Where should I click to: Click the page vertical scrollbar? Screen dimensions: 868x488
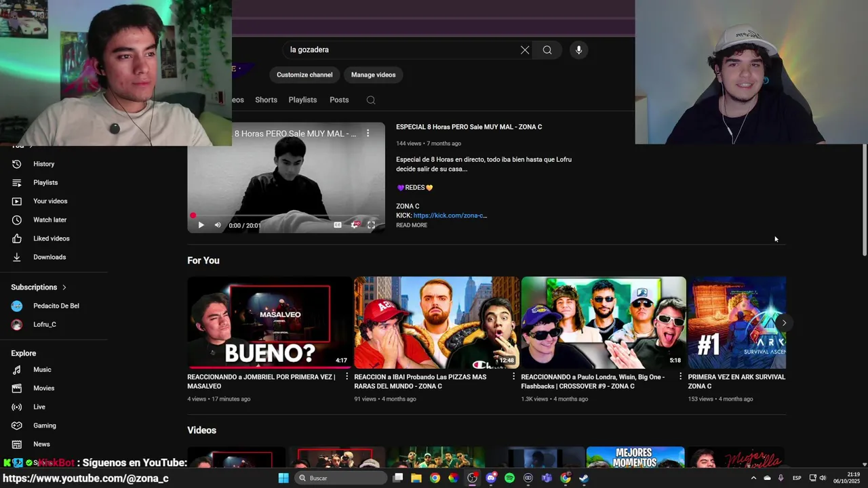click(864, 200)
